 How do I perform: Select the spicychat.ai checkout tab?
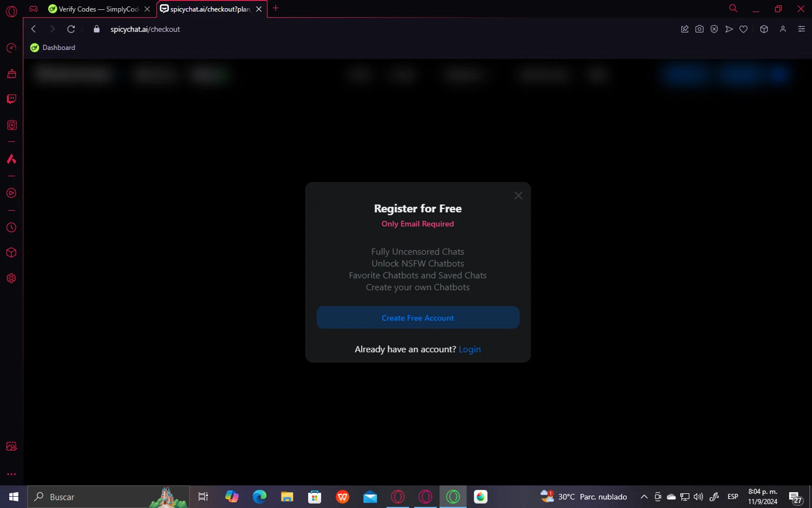[205, 9]
